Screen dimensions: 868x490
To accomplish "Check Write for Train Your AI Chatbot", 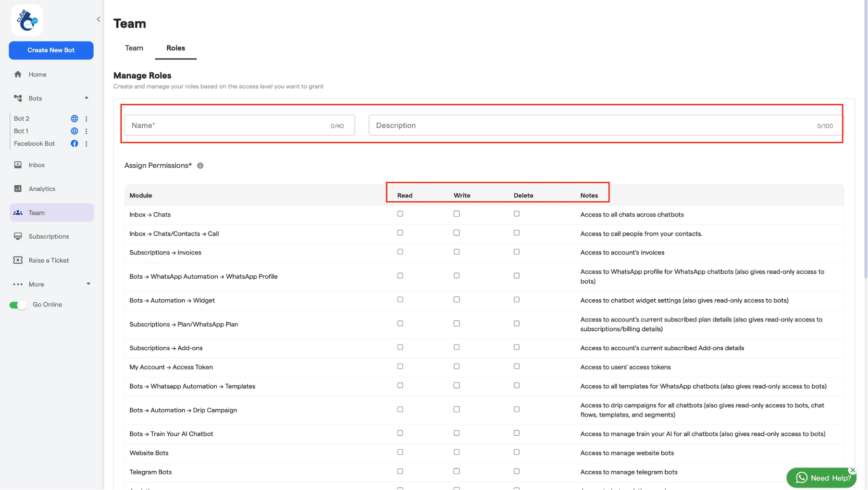I will (457, 433).
